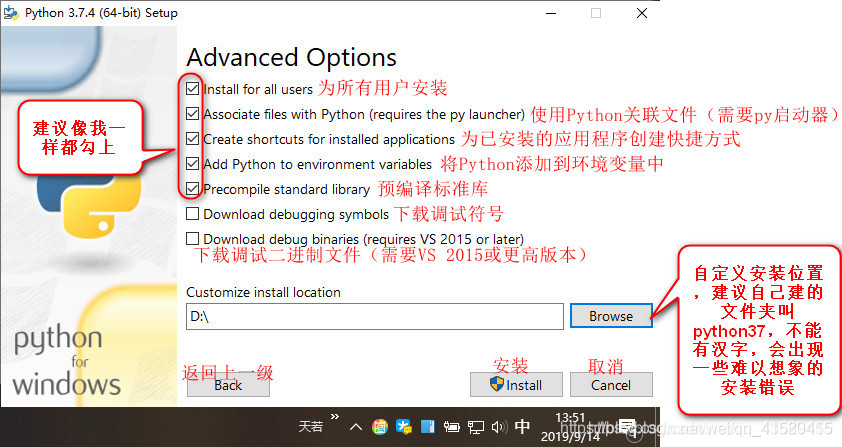The image size is (842, 447).
Task: Click the install location path field
Action: point(374,316)
